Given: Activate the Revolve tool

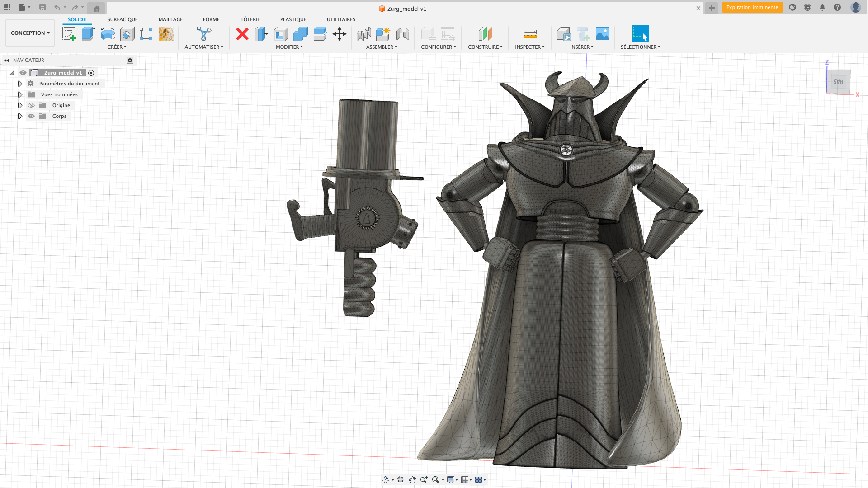Looking at the screenshot, I should 107,34.
